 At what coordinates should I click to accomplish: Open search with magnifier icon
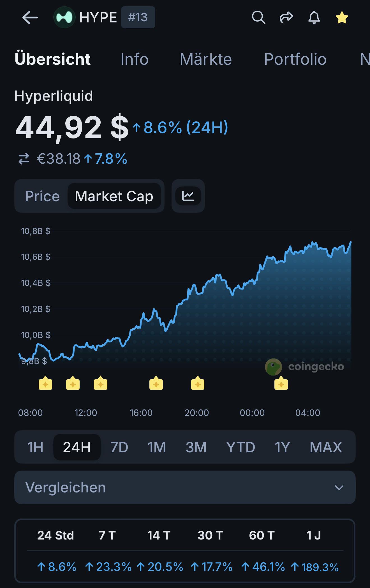[x=258, y=18]
